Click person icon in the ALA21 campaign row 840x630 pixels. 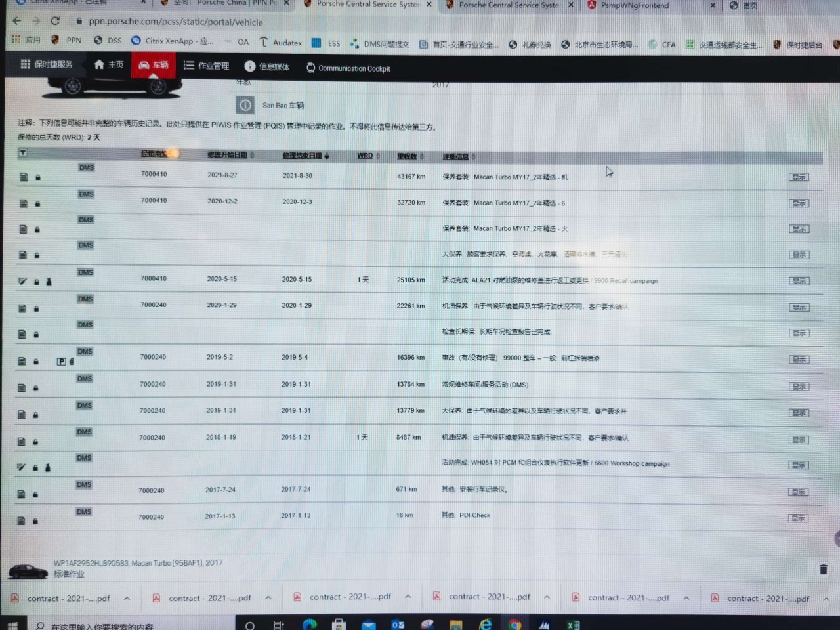tap(49, 282)
